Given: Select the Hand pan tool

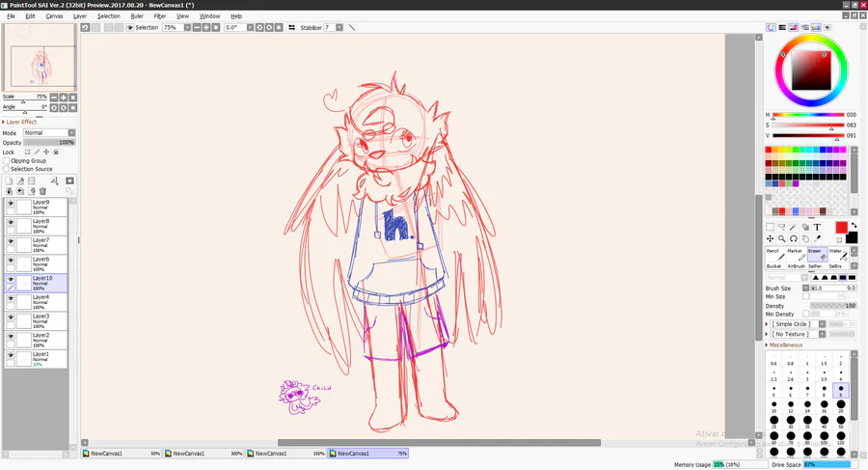Looking at the screenshot, I should pos(805,238).
